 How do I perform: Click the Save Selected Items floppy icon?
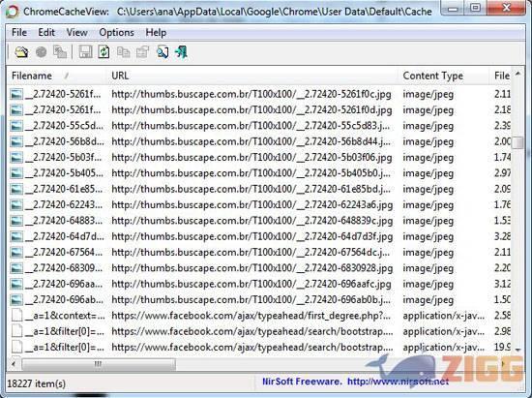click(85, 52)
